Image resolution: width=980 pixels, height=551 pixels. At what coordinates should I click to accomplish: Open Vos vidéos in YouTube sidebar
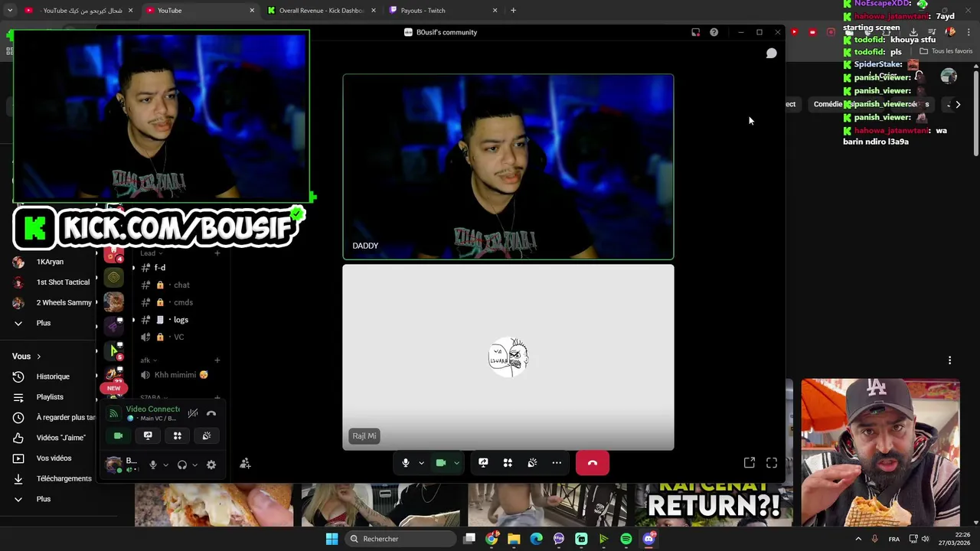tap(54, 458)
